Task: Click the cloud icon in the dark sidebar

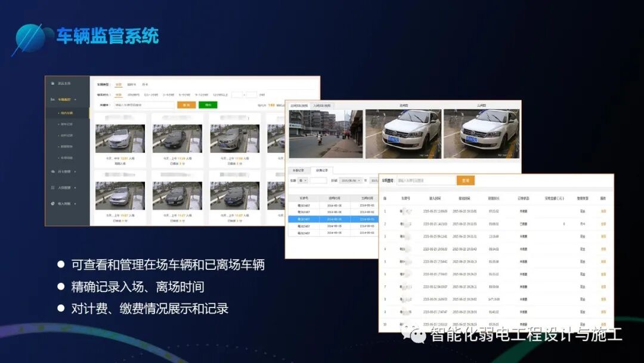Action: tap(52, 171)
